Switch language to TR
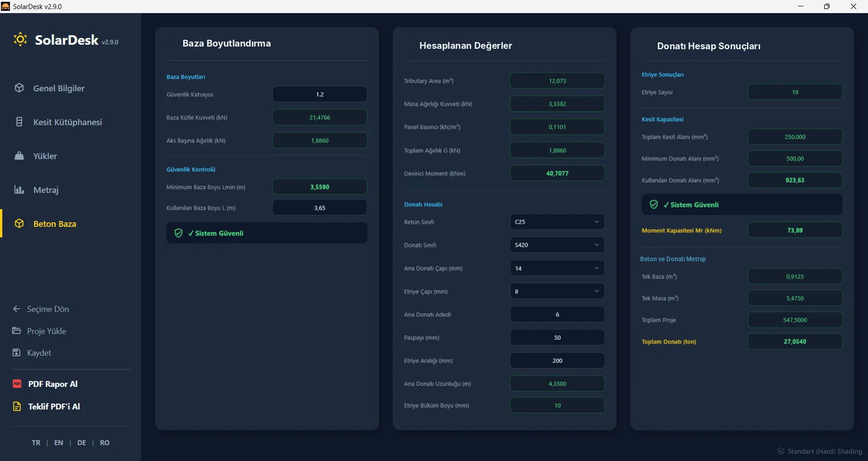 [36, 443]
